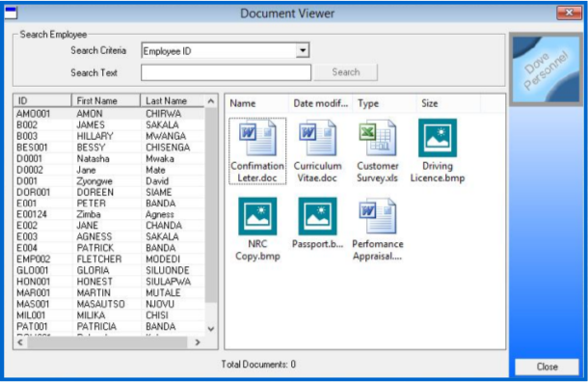Select employee row HON001 HONEST SIULAPWA
Viewport: 588px width, 382px height.
pyautogui.click(x=110, y=282)
